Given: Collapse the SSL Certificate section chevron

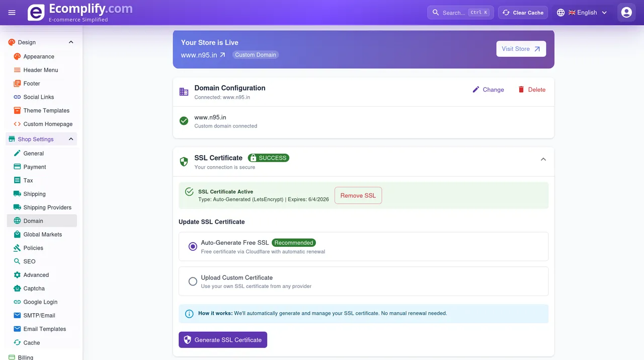Looking at the screenshot, I should click(543, 159).
